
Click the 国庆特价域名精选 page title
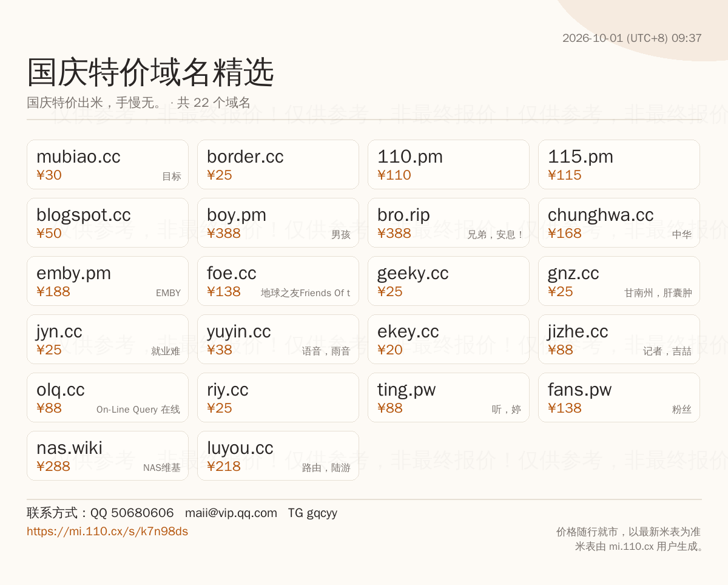(150, 73)
